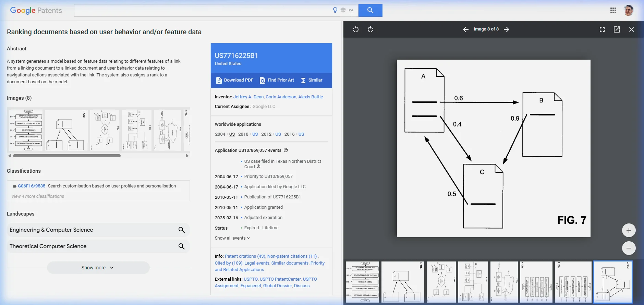This screenshot has width=644, height=305.
Task: Click right arrow of thumbnails scrollbar
Action: pos(187,156)
